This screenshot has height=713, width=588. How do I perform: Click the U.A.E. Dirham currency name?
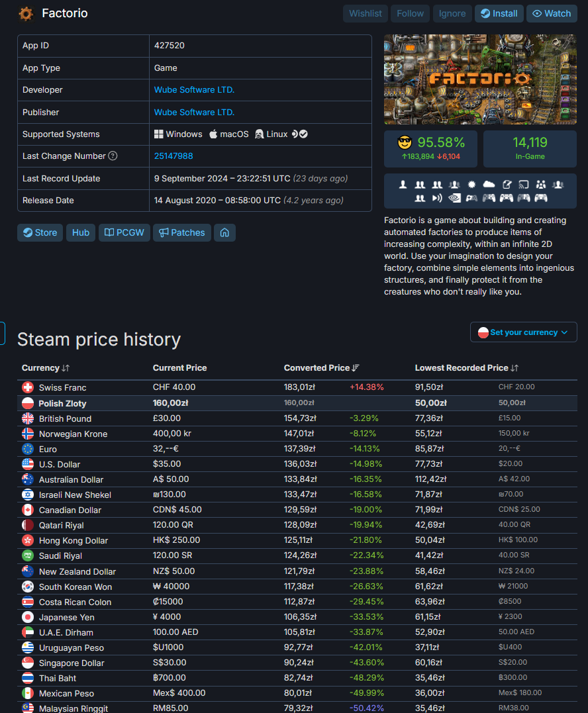click(x=66, y=632)
